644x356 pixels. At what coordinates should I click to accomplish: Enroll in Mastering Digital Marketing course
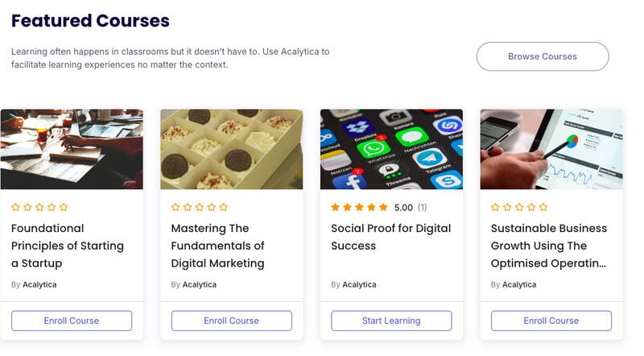pos(231,321)
